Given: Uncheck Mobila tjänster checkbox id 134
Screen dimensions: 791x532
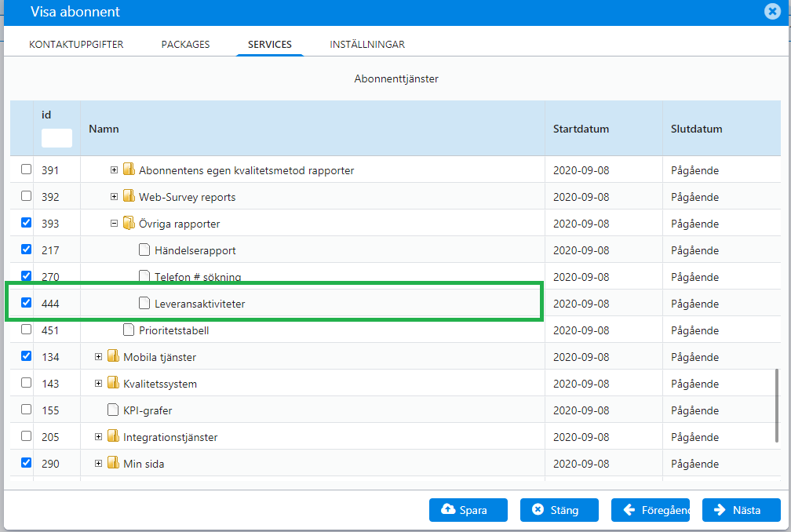Looking at the screenshot, I should [26, 356].
